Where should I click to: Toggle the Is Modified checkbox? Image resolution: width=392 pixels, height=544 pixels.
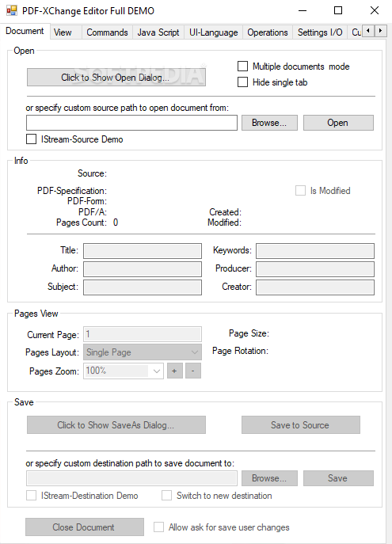[300, 191]
